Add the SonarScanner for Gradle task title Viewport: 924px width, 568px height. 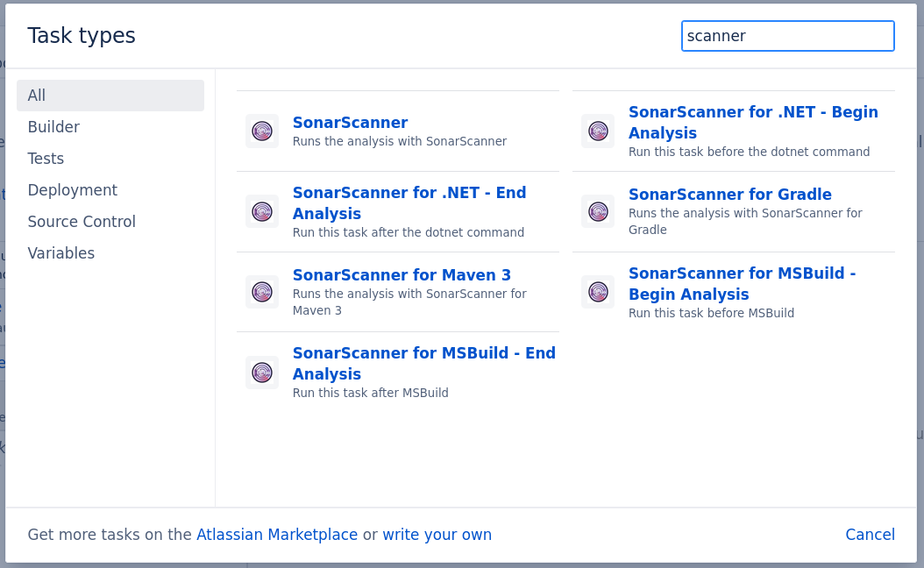pyautogui.click(x=729, y=195)
